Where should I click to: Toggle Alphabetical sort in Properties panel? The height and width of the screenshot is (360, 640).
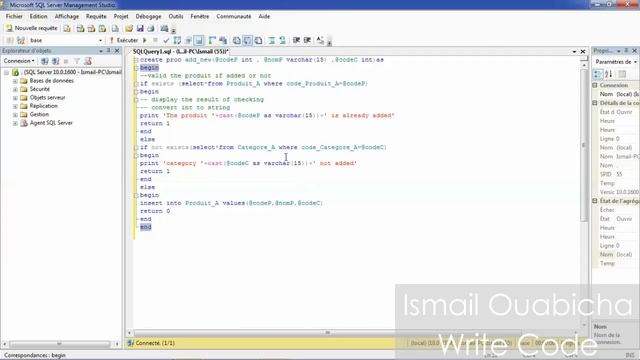[609, 74]
